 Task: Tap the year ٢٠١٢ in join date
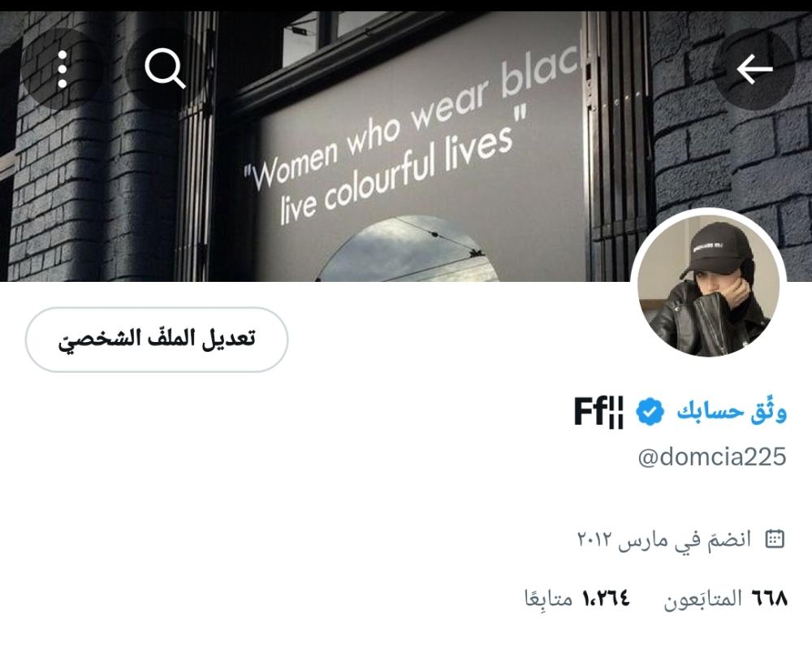(x=595, y=539)
